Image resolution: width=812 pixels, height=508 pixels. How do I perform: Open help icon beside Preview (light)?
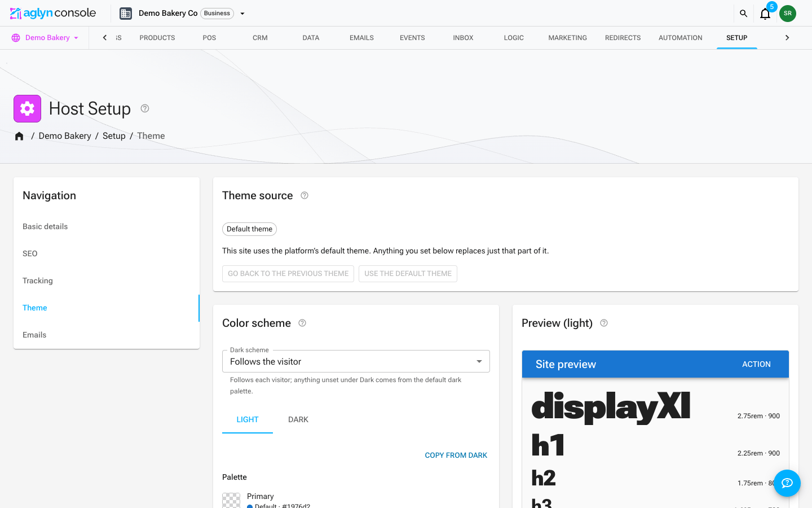pyautogui.click(x=604, y=323)
